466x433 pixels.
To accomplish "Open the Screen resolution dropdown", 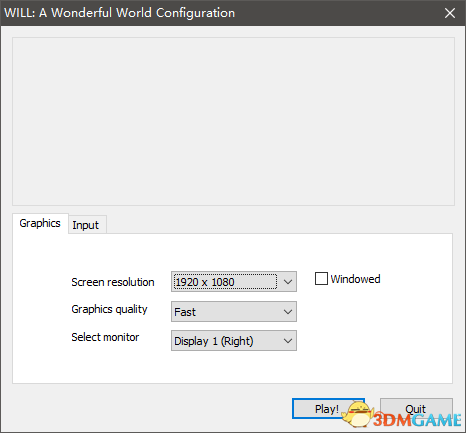I will tap(234, 282).
